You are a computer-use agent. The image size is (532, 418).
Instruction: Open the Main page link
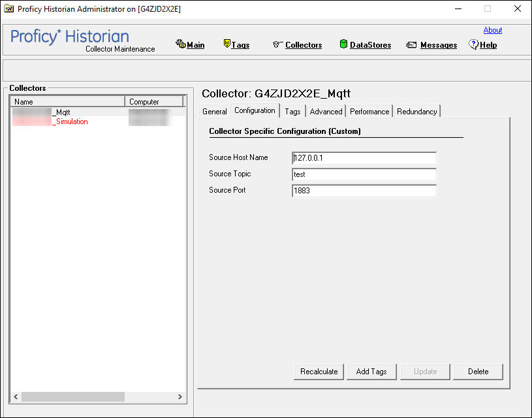(x=195, y=45)
